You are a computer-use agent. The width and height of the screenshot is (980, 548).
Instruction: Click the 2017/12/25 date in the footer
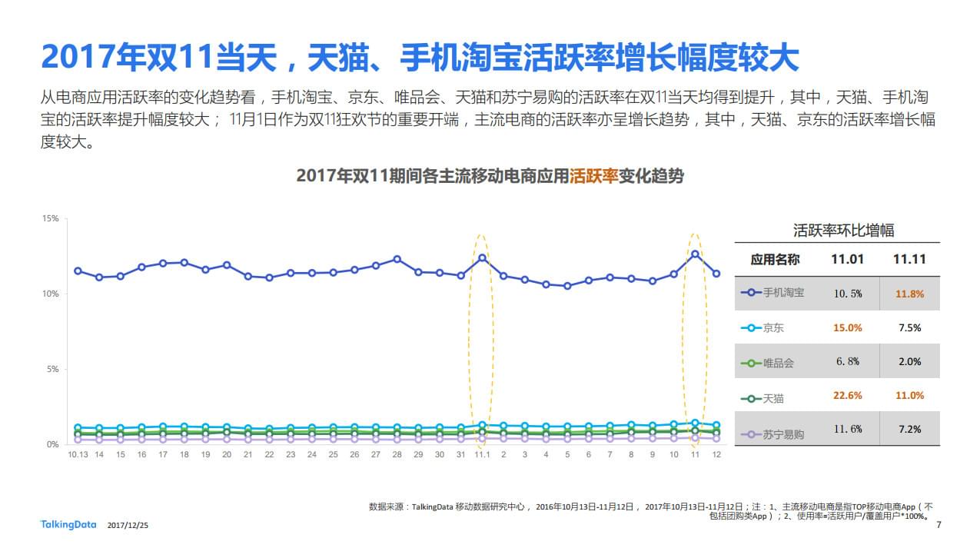(x=128, y=525)
